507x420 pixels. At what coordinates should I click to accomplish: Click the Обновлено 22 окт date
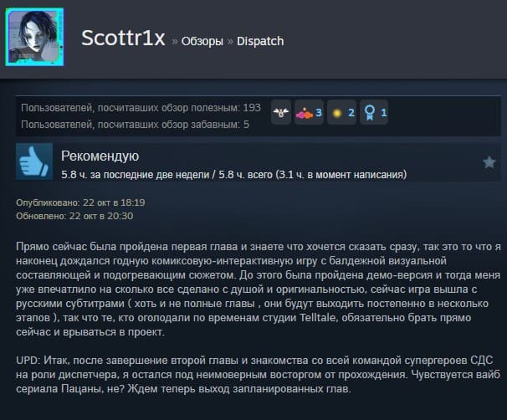pyautogui.click(x=74, y=216)
